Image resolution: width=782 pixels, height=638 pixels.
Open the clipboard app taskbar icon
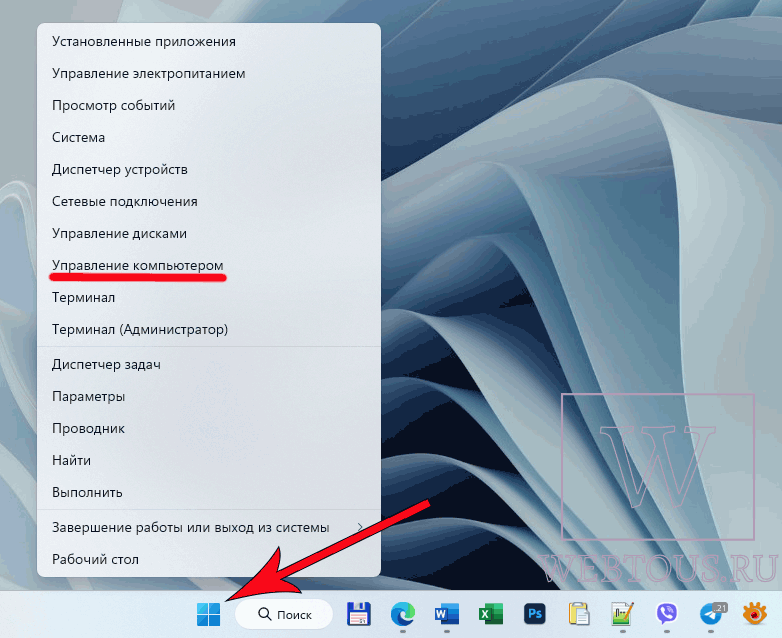coord(579,614)
